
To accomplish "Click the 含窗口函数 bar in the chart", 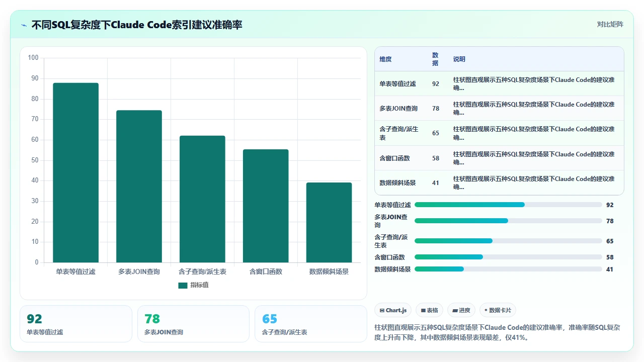I will [x=266, y=206].
